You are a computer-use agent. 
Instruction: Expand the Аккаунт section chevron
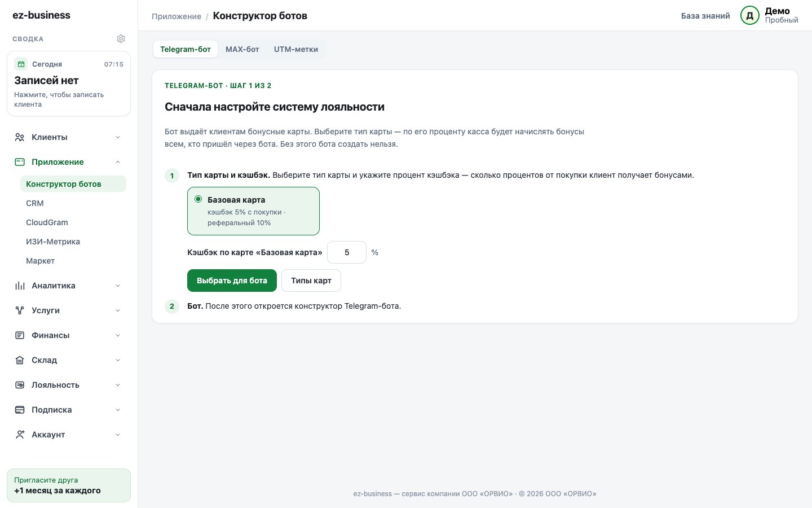(x=118, y=435)
